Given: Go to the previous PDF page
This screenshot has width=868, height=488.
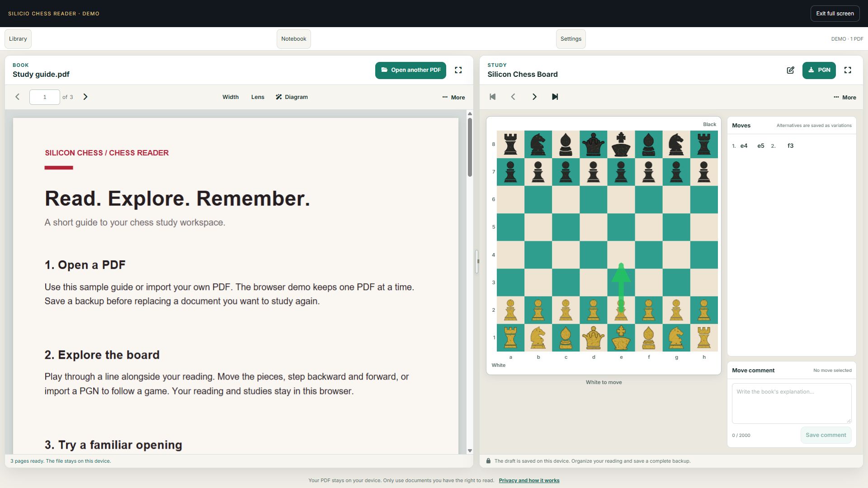Looking at the screenshot, I should click(18, 97).
